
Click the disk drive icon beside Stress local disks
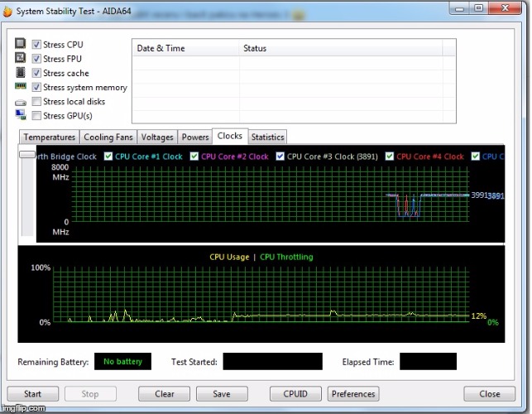pos(21,102)
